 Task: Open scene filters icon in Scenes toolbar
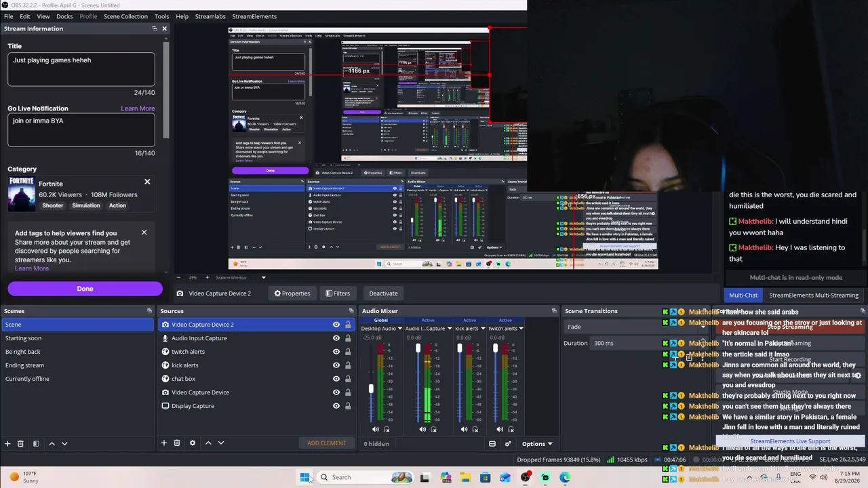36,443
